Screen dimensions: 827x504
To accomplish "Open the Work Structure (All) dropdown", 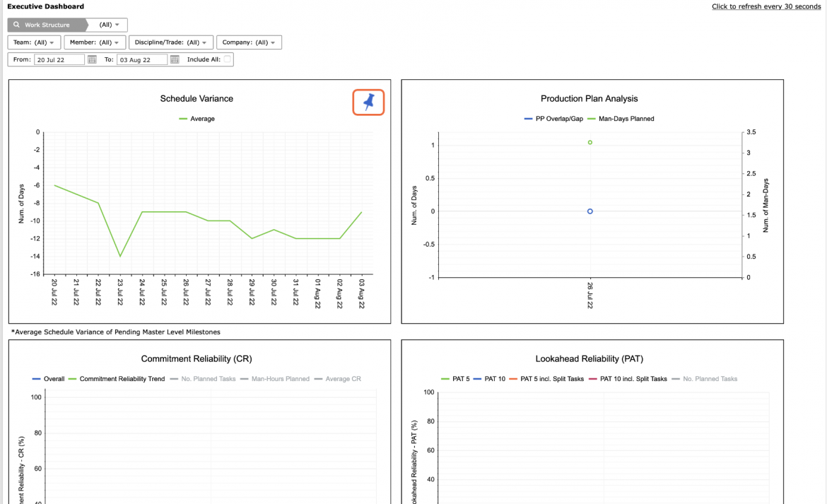I will (109, 25).
